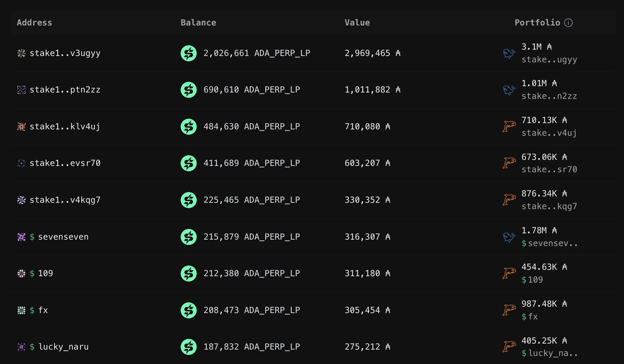Click the blue whale icon beside stake..n2zz

click(509, 89)
